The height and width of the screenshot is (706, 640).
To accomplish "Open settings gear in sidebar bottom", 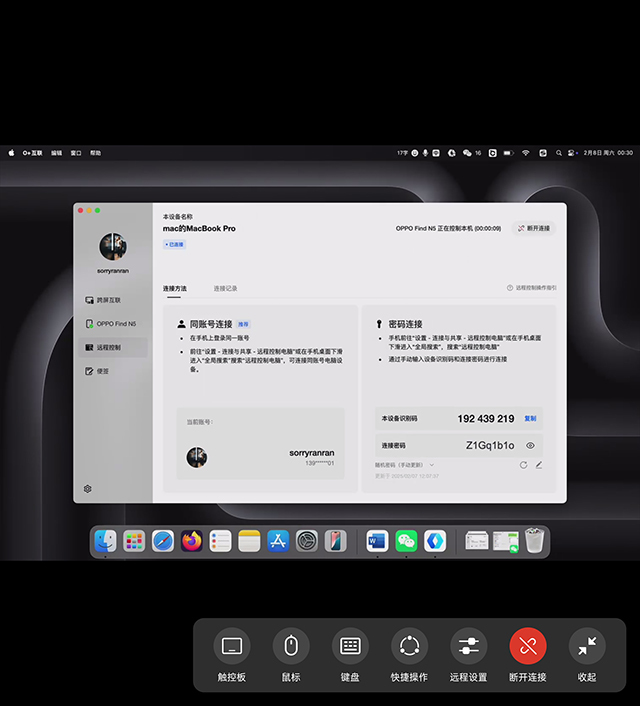I will (87, 489).
